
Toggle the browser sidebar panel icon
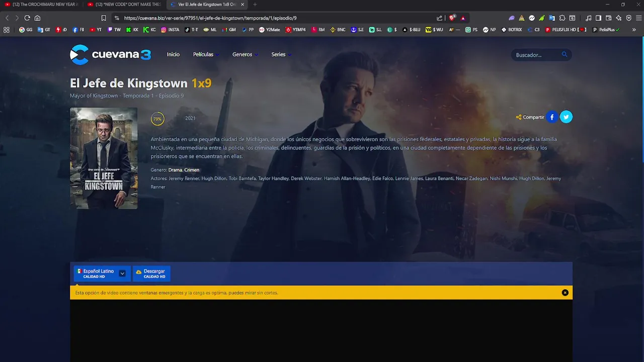(x=598, y=18)
